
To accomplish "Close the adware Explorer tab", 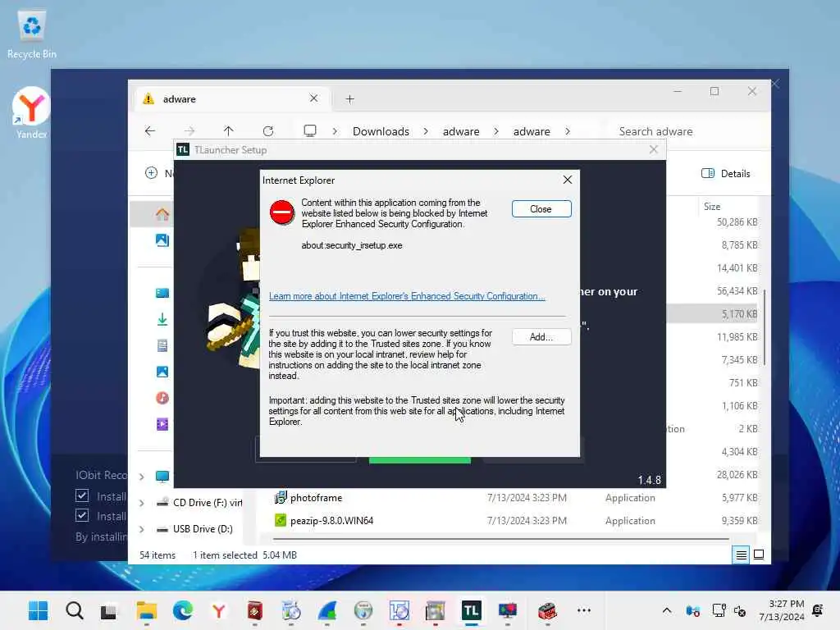I will pos(313,98).
